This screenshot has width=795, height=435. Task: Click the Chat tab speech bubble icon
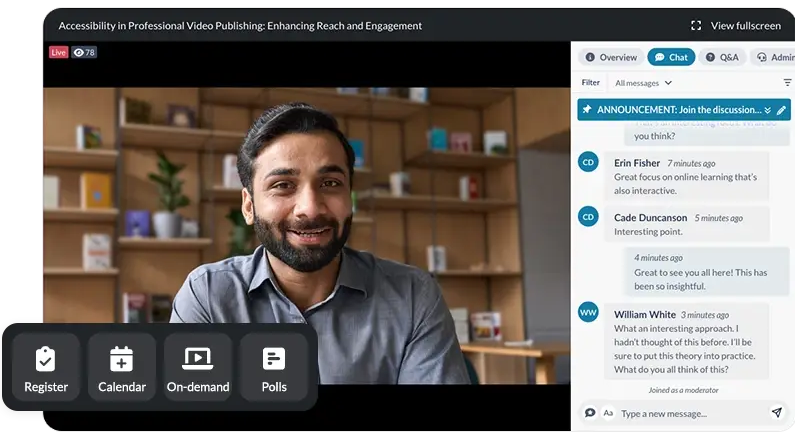tap(659, 57)
